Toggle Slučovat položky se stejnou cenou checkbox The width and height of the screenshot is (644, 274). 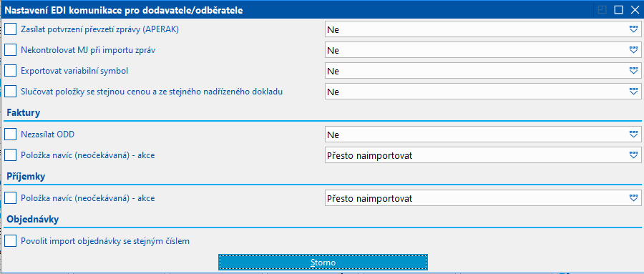pos(11,92)
